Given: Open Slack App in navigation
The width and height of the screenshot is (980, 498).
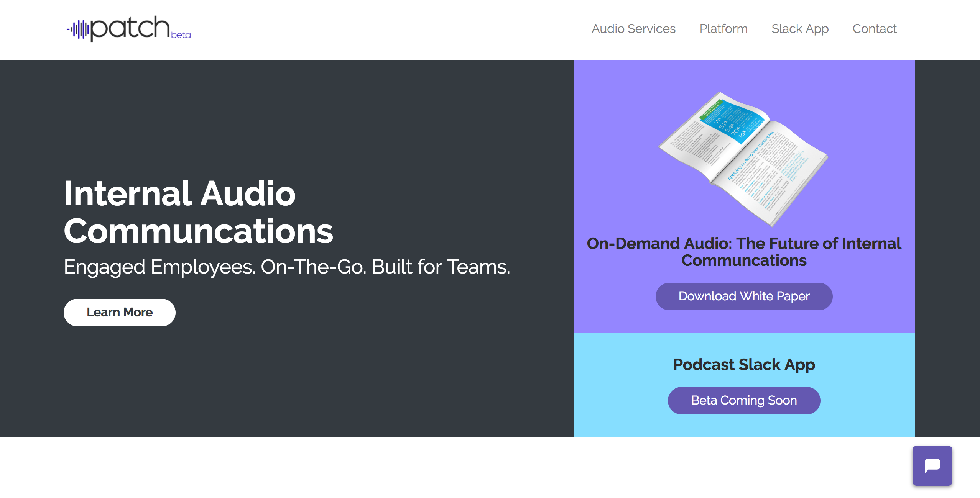Looking at the screenshot, I should [x=800, y=29].
